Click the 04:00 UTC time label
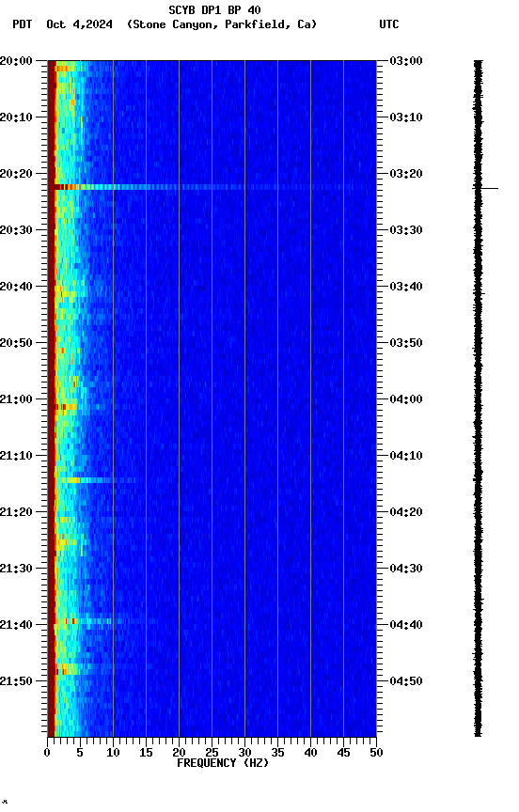 (406, 399)
